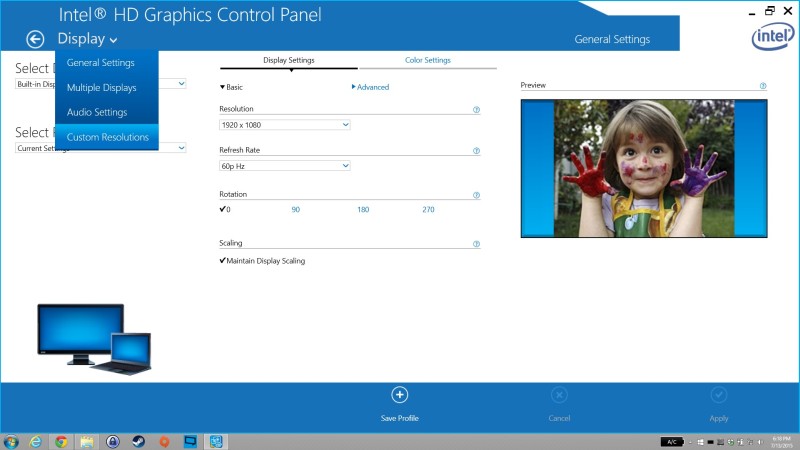Launch Internet Explorer from the taskbar
The width and height of the screenshot is (800, 450).
(x=35, y=442)
